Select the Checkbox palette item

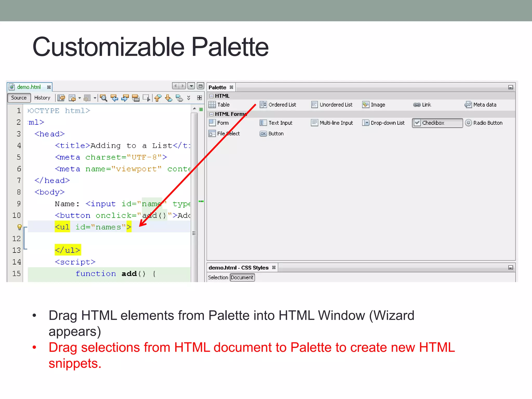[437, 123]
